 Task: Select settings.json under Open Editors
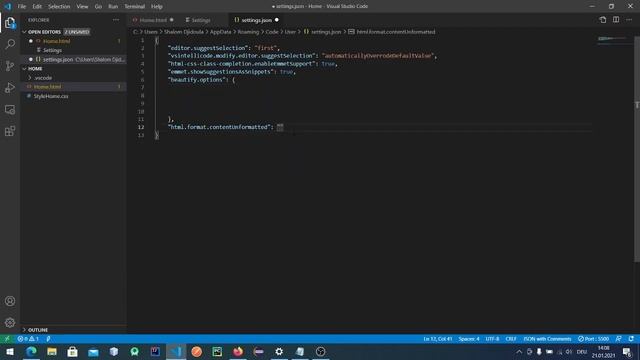point(73,59)
